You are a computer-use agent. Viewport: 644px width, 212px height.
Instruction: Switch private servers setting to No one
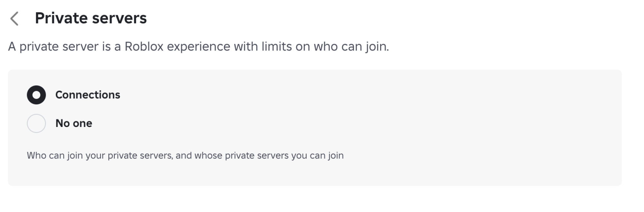click(x=36, y=123)
